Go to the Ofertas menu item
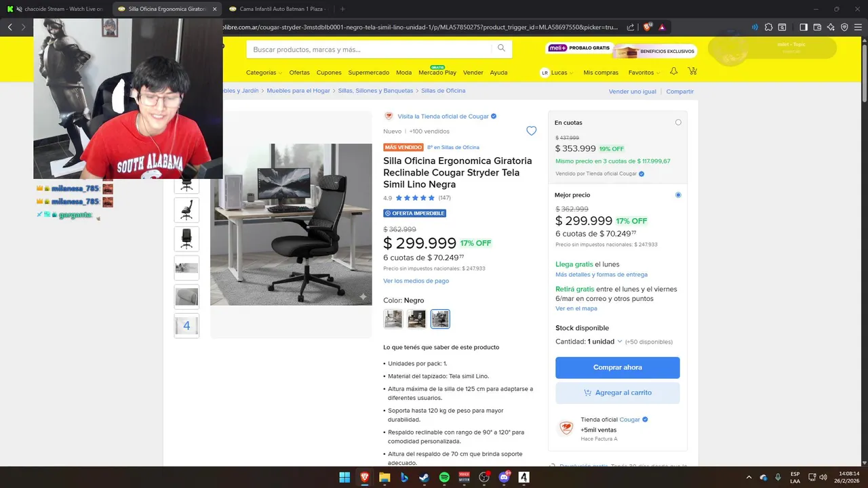 point(299,73)
